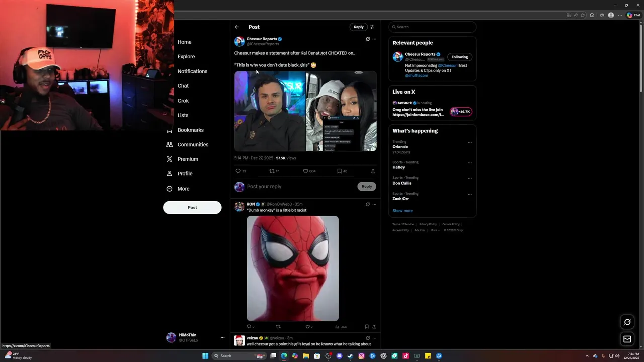Open Lists in sidebar
The height and width of the screenshot is (362, 644).
coord(183,115)
